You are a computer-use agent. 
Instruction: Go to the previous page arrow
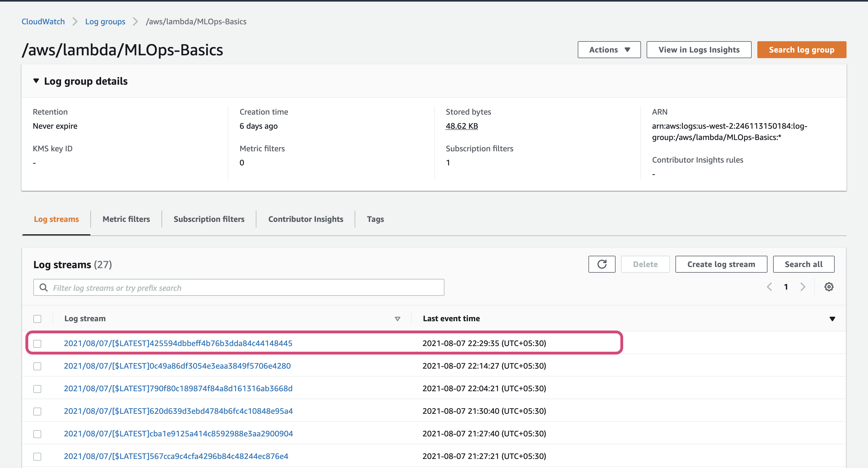[769, 287]
